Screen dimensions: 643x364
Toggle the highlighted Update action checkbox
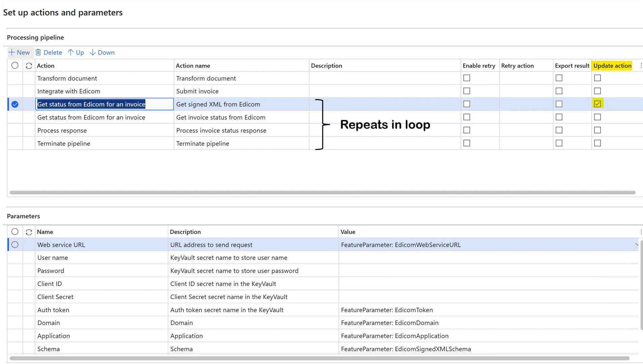(x=598, y=103)
